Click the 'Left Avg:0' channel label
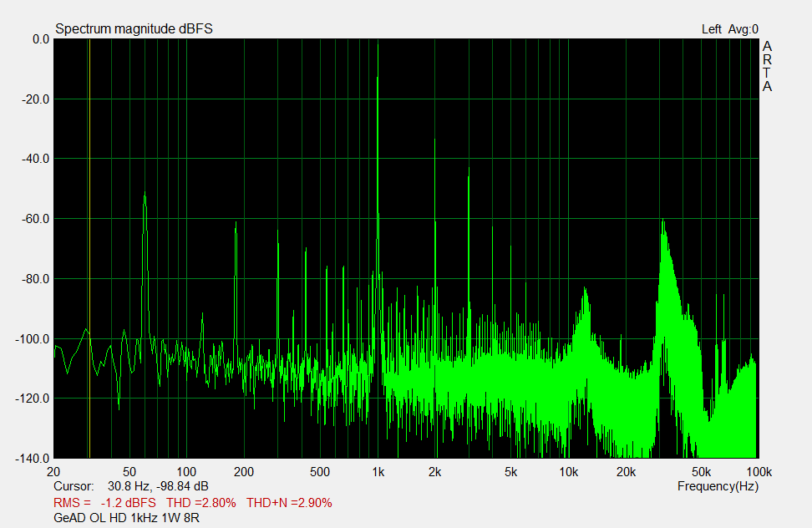The height and width of the screenshot is (528, 812). pos(729,29)
